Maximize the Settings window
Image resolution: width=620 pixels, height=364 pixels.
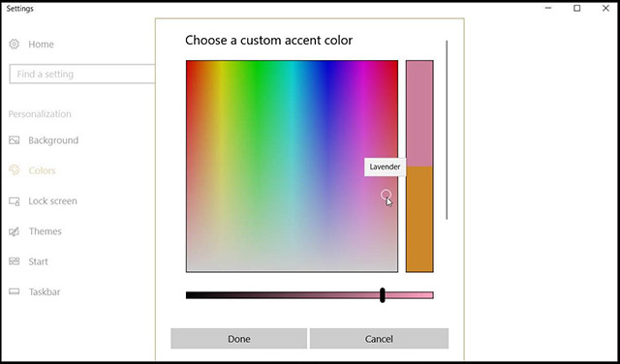(577, 8)
